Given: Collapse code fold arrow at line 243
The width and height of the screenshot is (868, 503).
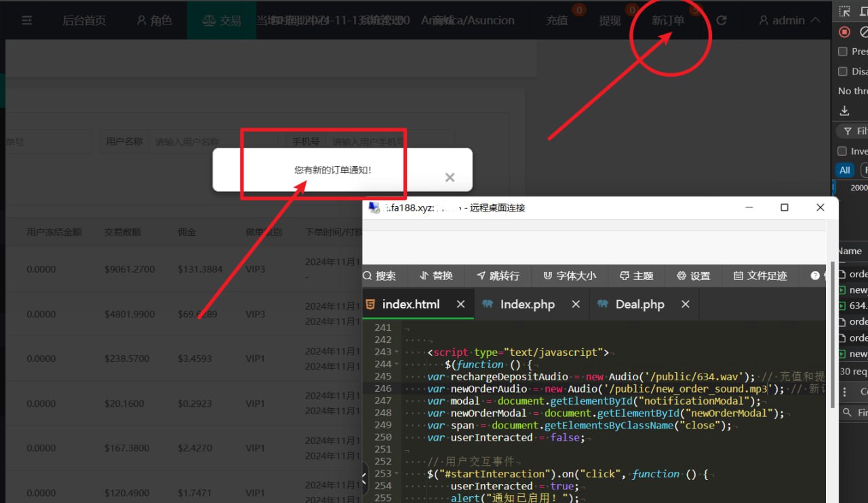Looking at the screenshot, I should pos(397,353).
